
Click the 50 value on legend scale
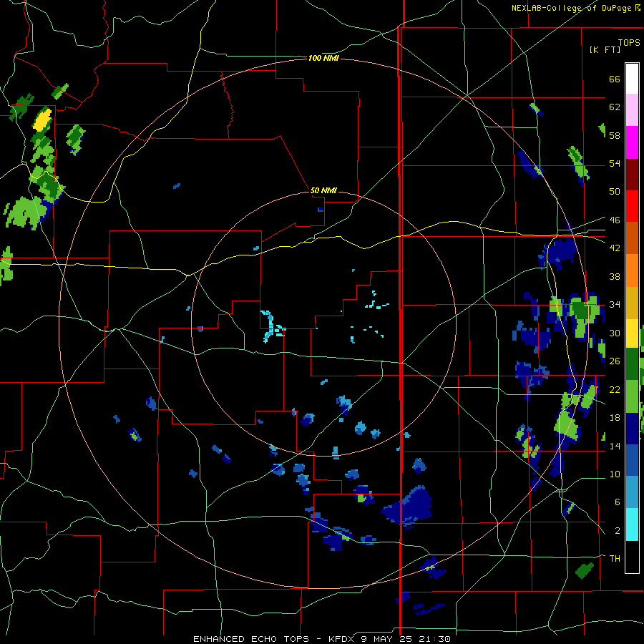click(x=615, y=192)
